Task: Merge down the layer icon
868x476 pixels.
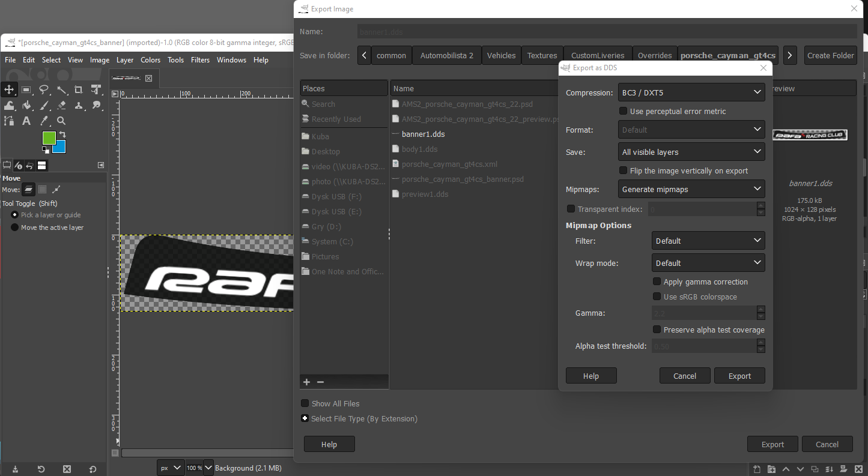Action: tap(829, 469)
